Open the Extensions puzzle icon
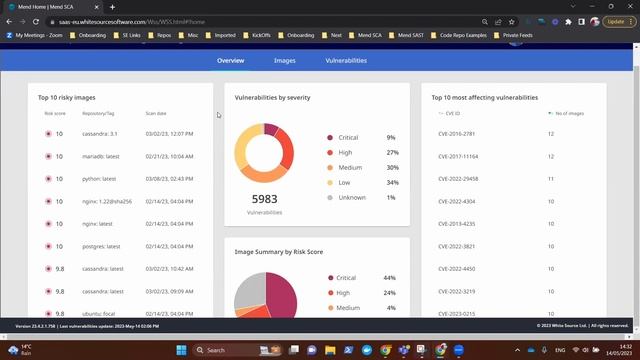The height and width of the screenshot is (360, 640). 568,22
